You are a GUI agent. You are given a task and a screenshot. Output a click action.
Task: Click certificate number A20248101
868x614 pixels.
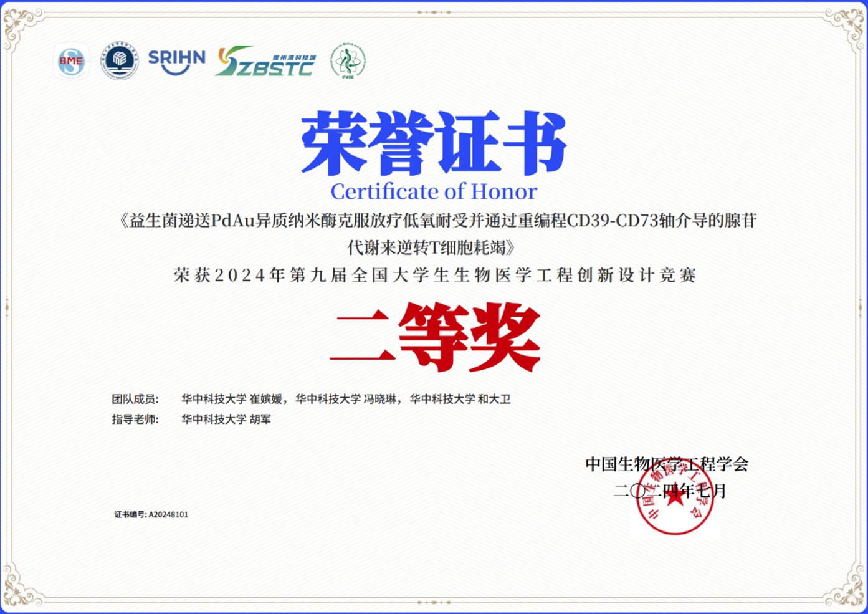[x=168, y=514]
